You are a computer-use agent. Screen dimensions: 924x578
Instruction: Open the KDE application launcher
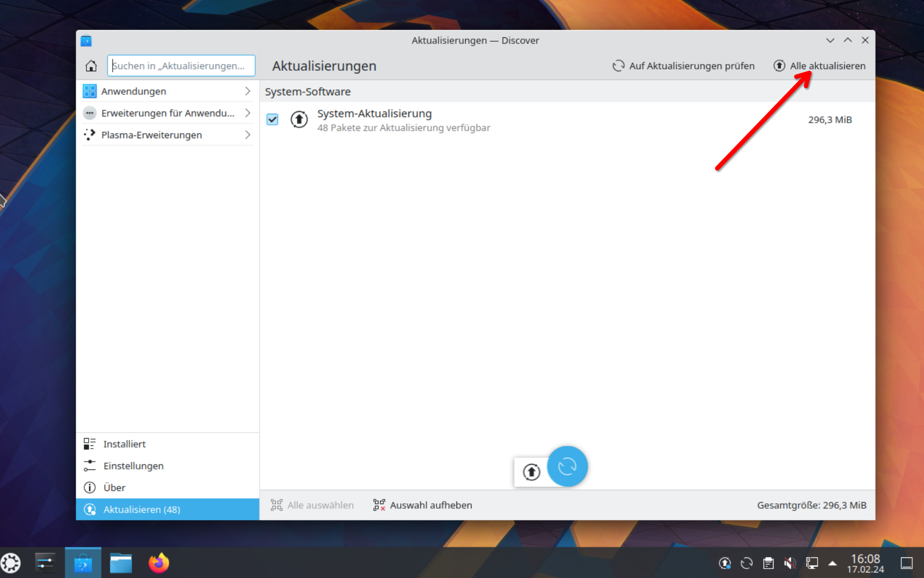click(x=11, y=563)
